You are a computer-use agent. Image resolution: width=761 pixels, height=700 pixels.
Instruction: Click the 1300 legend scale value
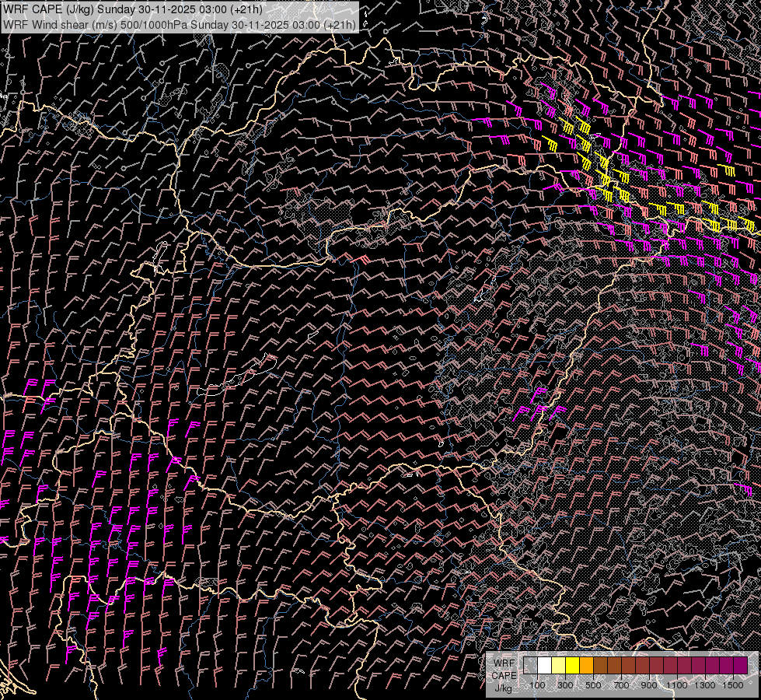[x=705, y=685]
